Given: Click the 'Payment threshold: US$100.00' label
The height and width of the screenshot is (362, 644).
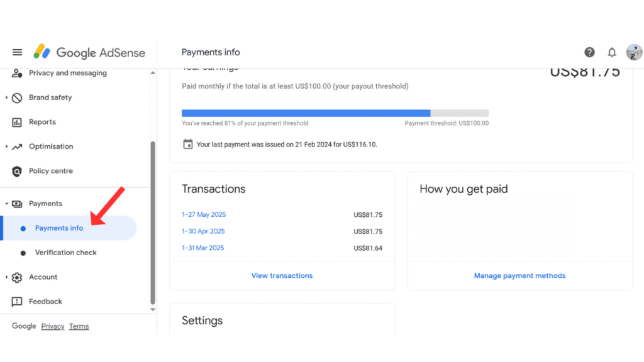Looking at the screenshot, I should [x=447, y=123].
